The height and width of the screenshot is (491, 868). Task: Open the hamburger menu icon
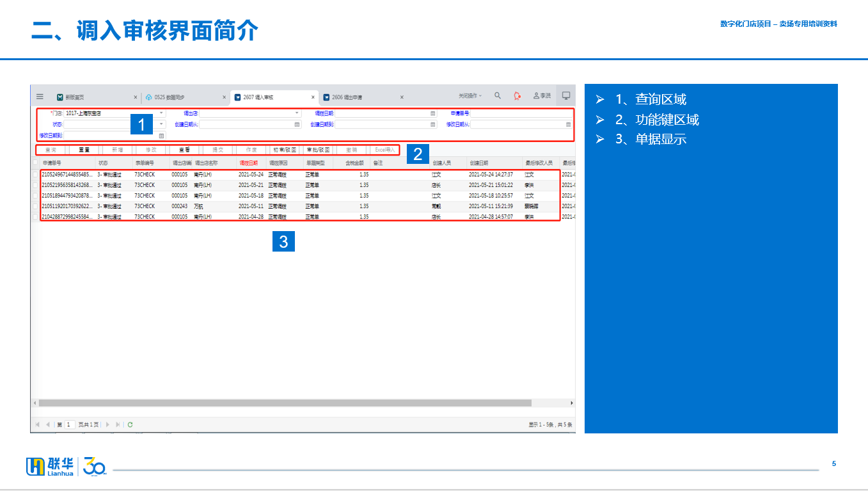pyautogui.click(x=40, y=97)
